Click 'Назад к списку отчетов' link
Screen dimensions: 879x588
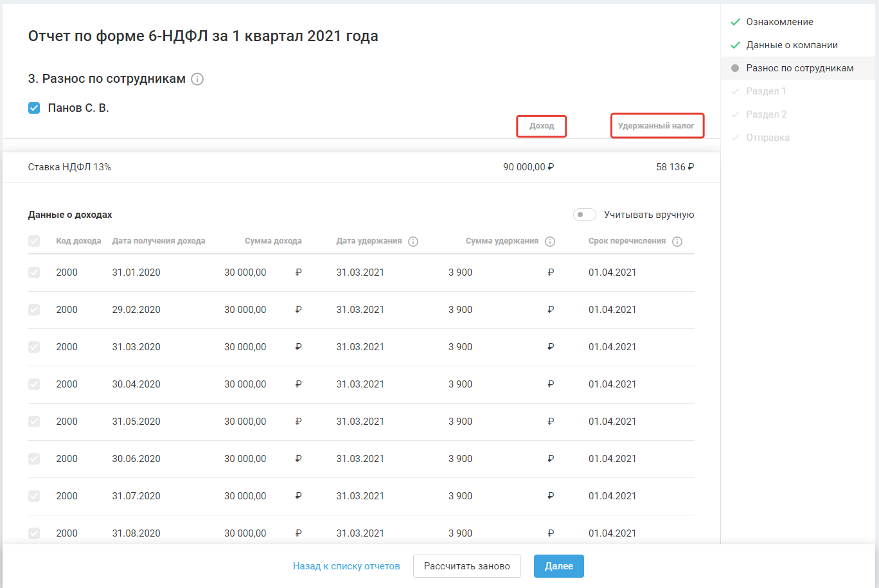[346, 566]
